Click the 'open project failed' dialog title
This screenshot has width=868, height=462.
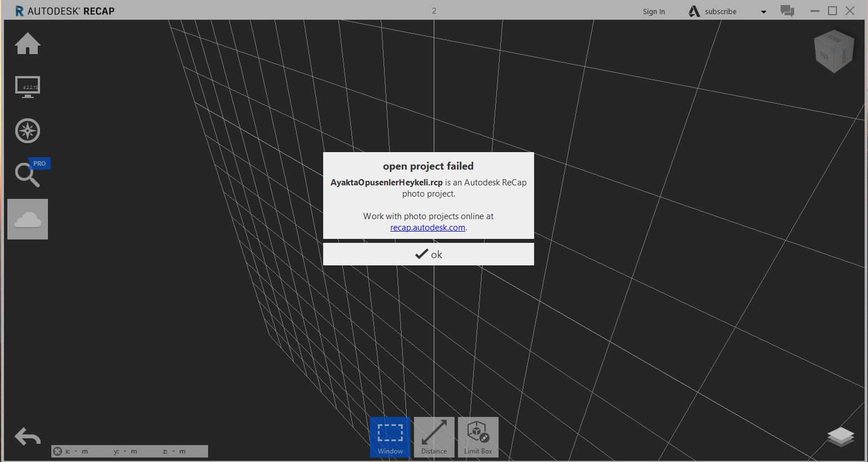428,166
